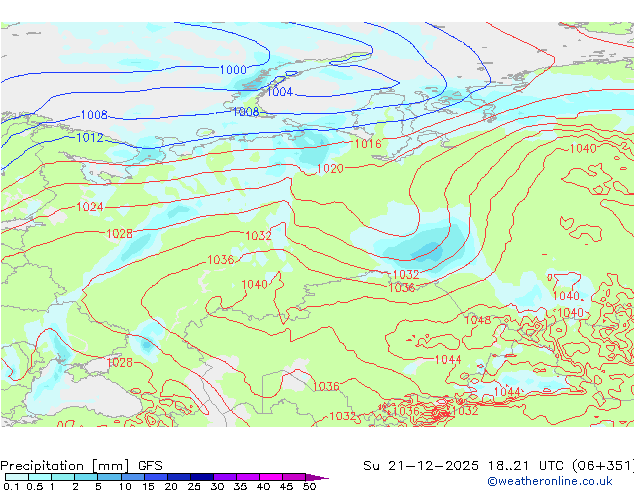Click the legend arrow tip beyond 50 mm
Image resolution: width=634 pixels, height=490 pixels.
tap(317, 478)
